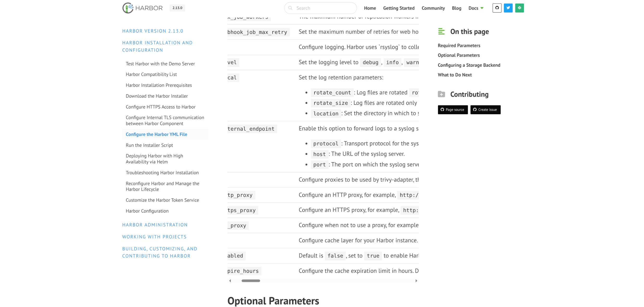The width and height of the screenshot is (644, 307).
Task: Expand the Harbor Administration section
Action: pyautogui.click(x=155, y=225)
